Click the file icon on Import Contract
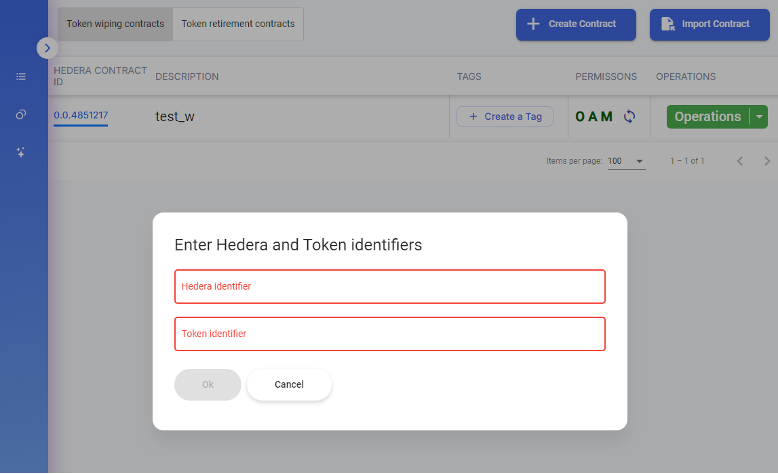Image resolution: width=778 pixels, height=474 pixels. pyautogui.click(x=668, y=24)
